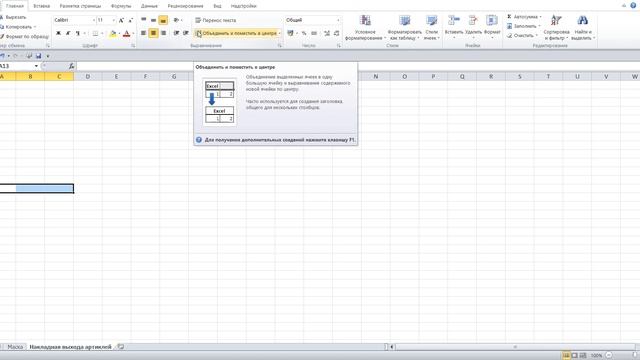Open the font size 11 dropdown

[113, 20]
